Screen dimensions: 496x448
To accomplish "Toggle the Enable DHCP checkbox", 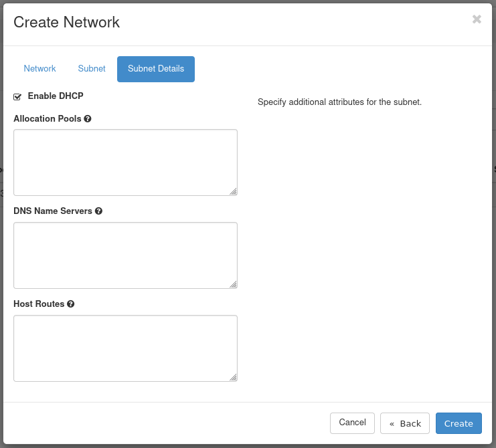I will point(17,97).
